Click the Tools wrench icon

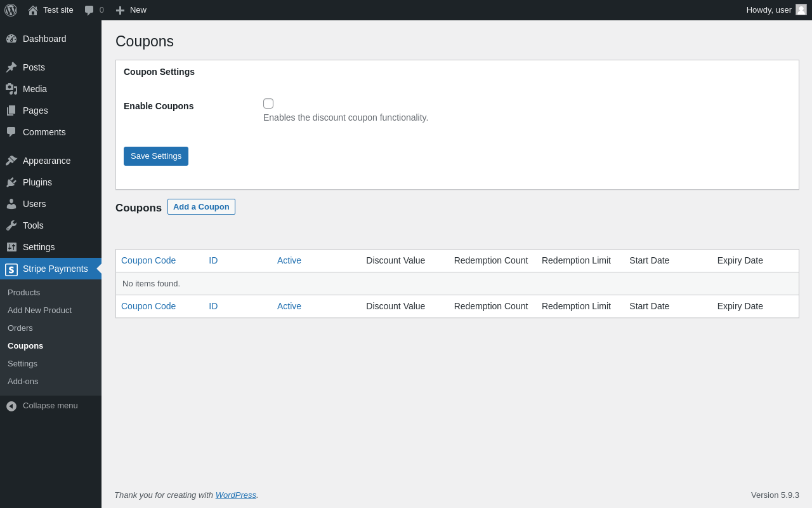click(11, 225)
